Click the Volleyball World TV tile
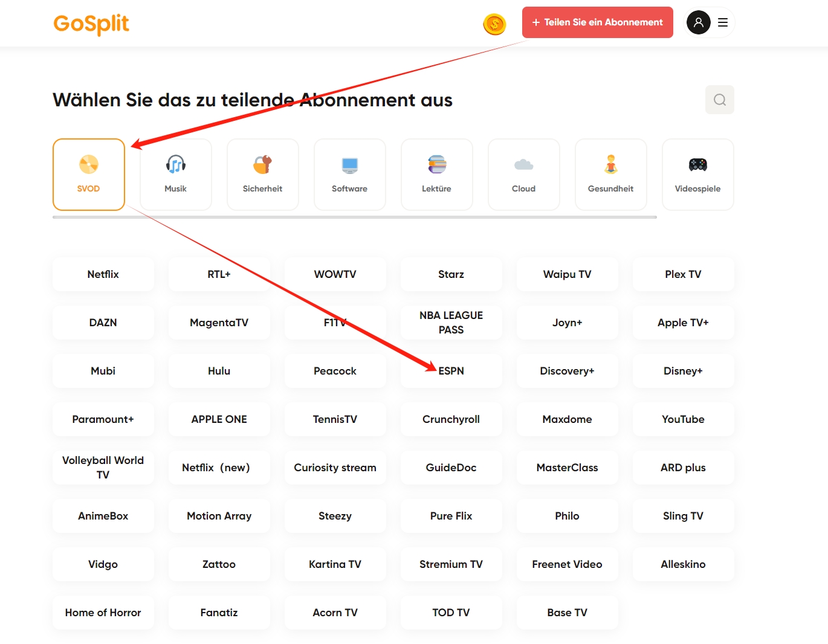828x644 pixels. tap(103, 468)
